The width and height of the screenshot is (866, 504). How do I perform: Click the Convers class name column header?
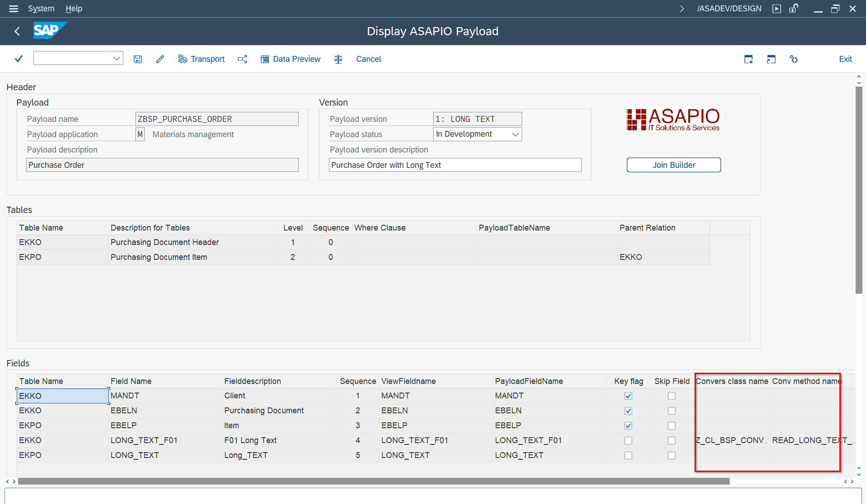tap(732, 381)
